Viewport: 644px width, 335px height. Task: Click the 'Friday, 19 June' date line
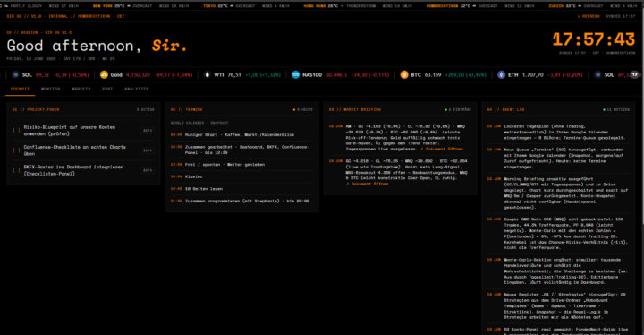click(61, 59)
